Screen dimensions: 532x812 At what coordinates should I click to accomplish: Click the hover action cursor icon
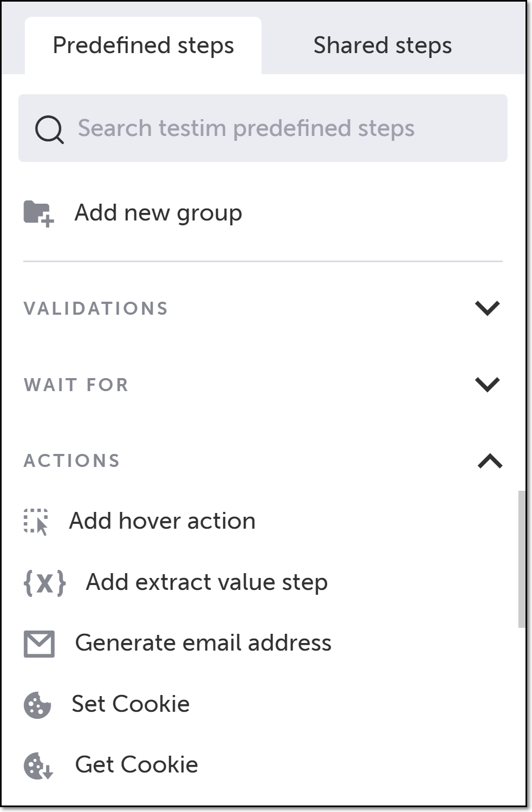(x=36, y=522)
